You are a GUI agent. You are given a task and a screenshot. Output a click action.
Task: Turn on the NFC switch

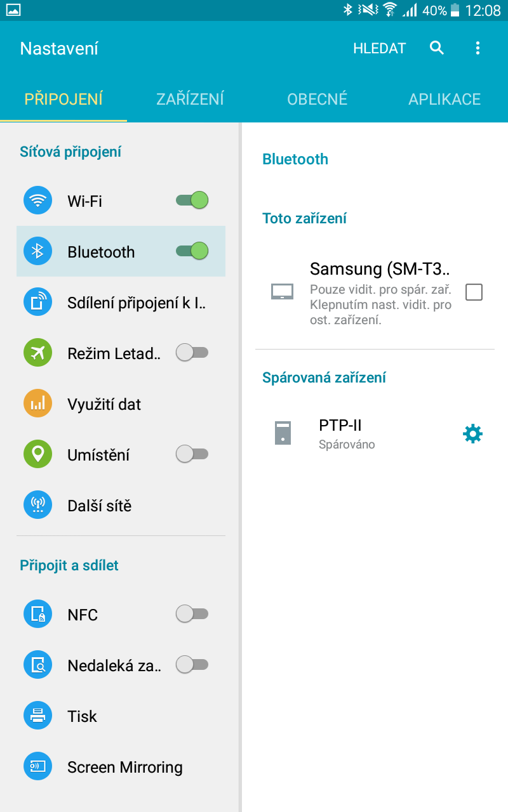[192, 614]
